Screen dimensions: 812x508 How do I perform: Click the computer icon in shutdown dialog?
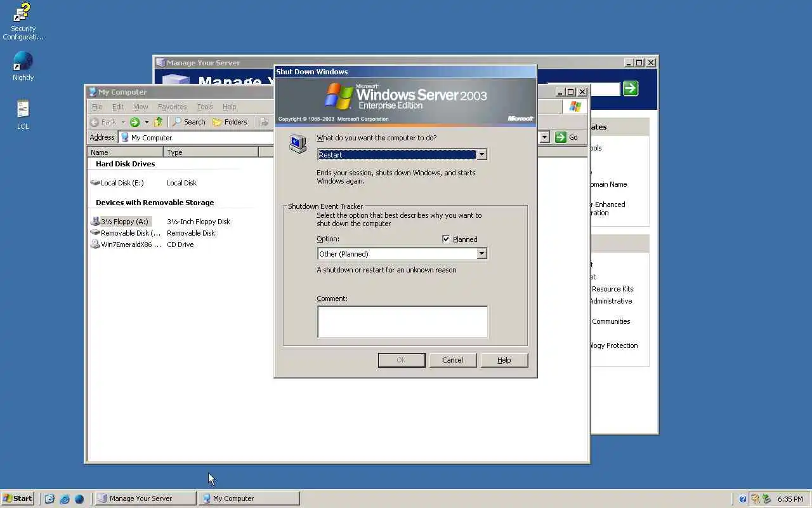[x=297, y=144]
